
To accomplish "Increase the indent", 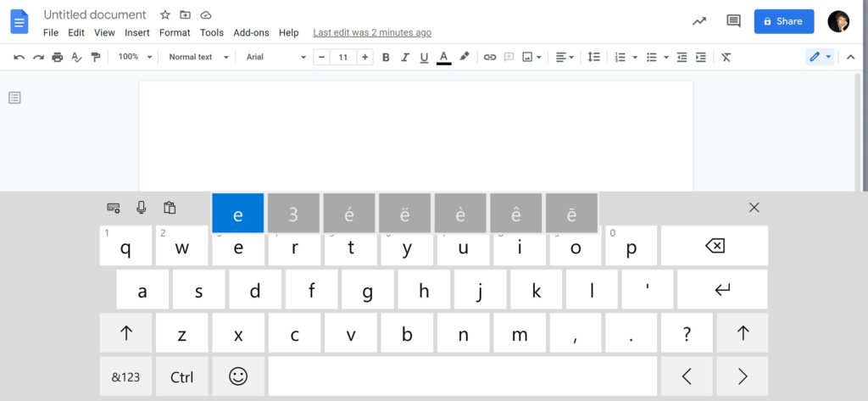I will [701, 57].
